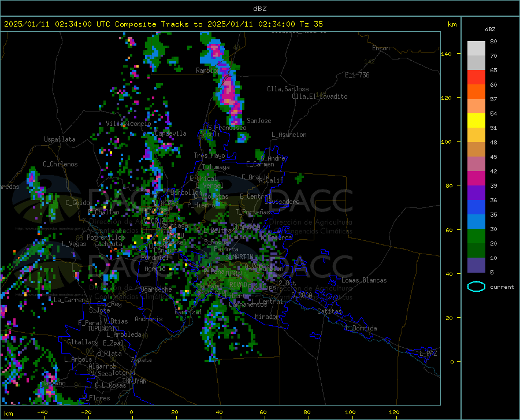This screenshot has width=520, height=420.
Task: Click the magenta 42 dBZ legend swatch
Action: coord(476,178)
